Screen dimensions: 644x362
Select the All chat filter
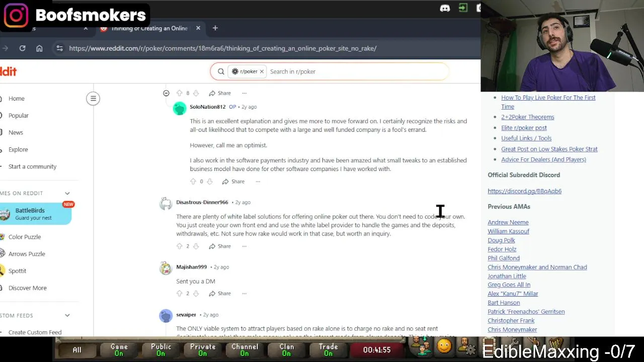pyautogui.click(x=76, y=350)
